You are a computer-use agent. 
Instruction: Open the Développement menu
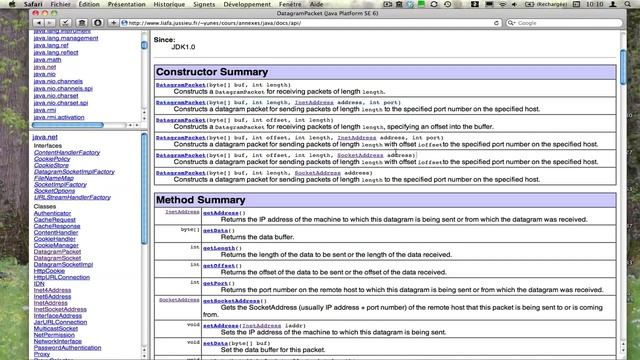coord(247,4)
